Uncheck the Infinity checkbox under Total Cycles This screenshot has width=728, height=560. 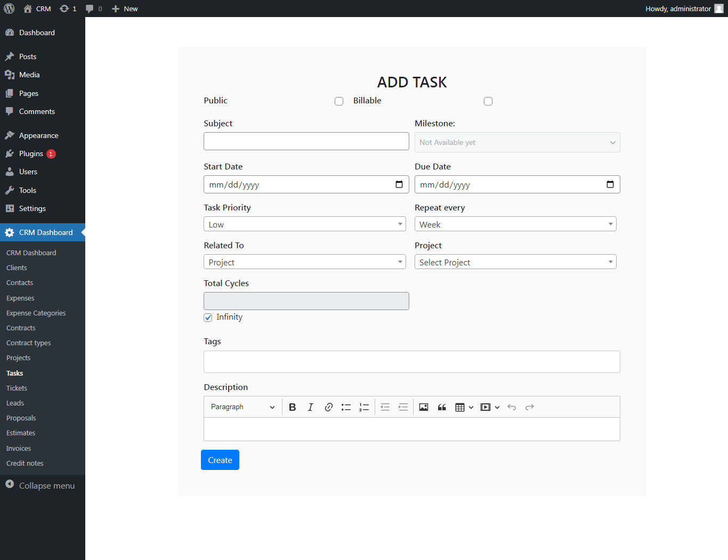[x=208, y=317]
